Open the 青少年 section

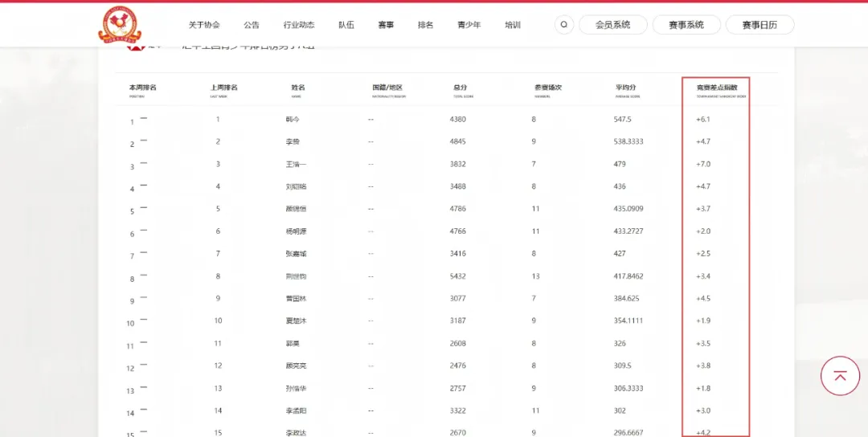pyautogui.click(x=469, y=25)
